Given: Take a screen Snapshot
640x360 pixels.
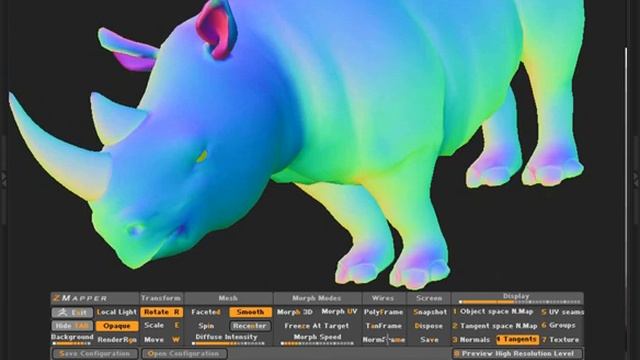Looking at the screenshot, I should pyautogui.click(x=429, y=312).
